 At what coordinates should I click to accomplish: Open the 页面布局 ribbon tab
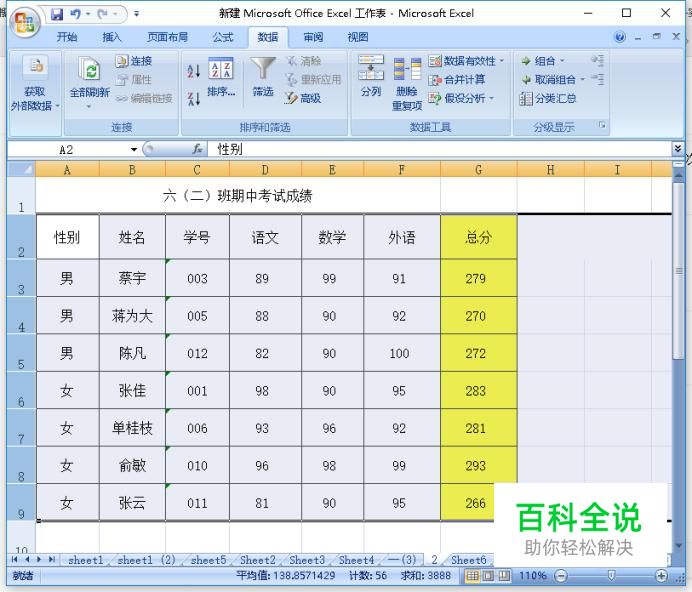click(167, 37)
